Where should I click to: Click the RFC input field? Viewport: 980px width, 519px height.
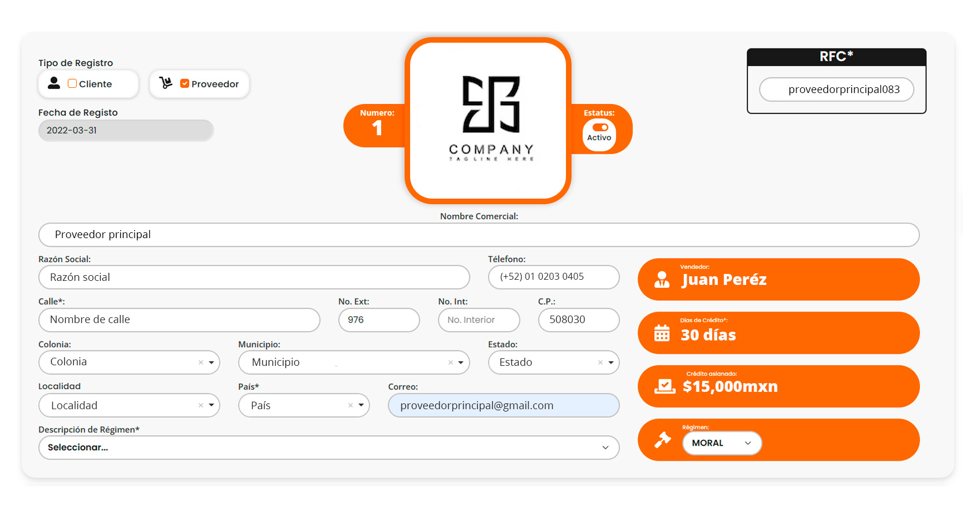point(836,90)
